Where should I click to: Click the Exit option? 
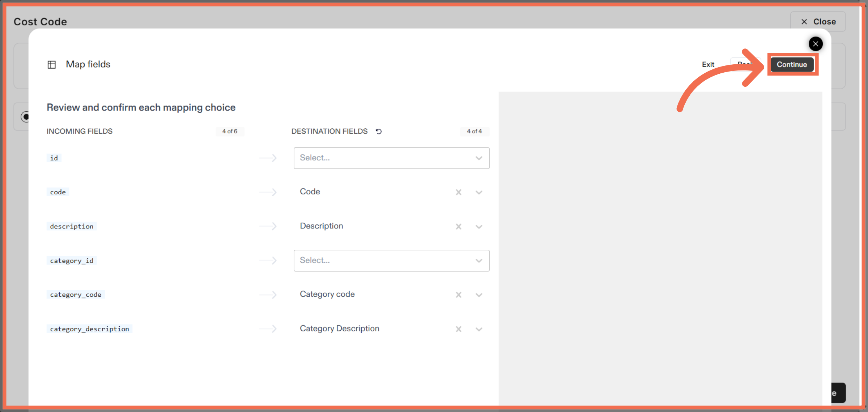click(708, 64)
